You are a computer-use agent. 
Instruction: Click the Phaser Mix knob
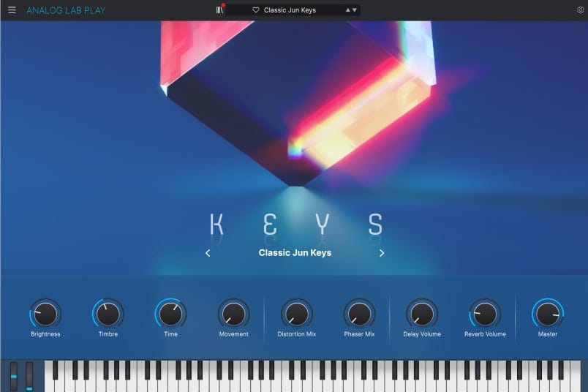359,314
